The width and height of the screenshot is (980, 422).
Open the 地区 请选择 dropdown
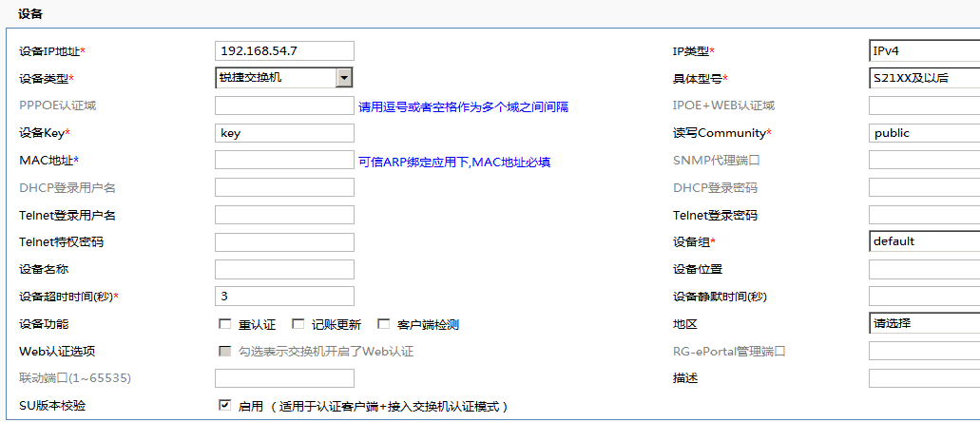[924, 324]
